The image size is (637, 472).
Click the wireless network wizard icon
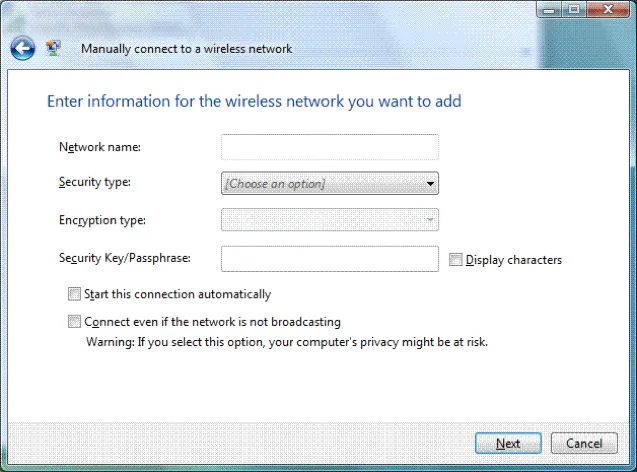[x=54, y=47]
